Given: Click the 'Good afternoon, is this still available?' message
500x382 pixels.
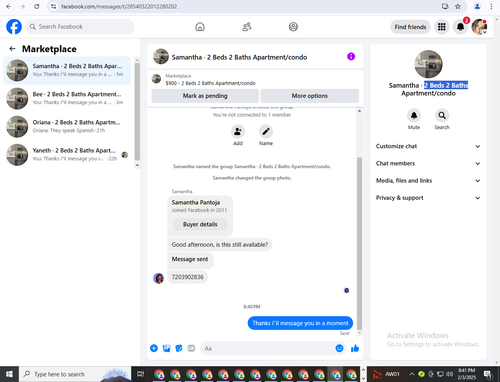Looking at the screenshot, I should (220, 245).
